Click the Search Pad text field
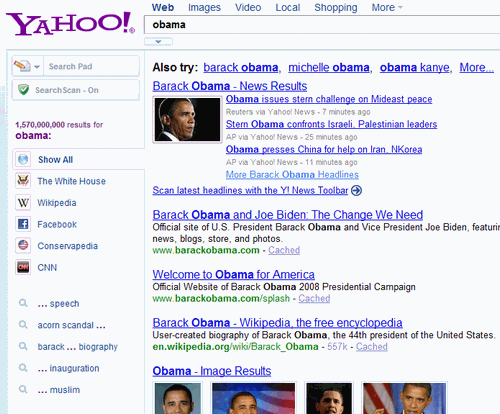500x414 pixels. 91,66
